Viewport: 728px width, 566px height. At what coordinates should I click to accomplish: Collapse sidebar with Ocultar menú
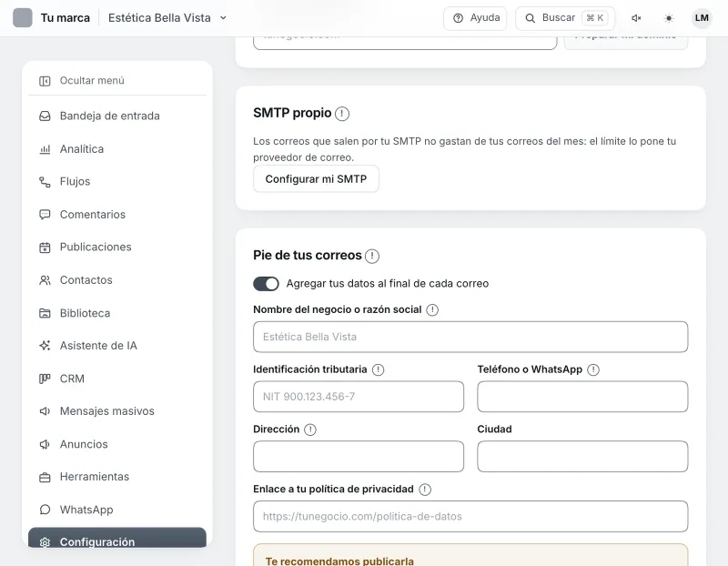[117, 81]
